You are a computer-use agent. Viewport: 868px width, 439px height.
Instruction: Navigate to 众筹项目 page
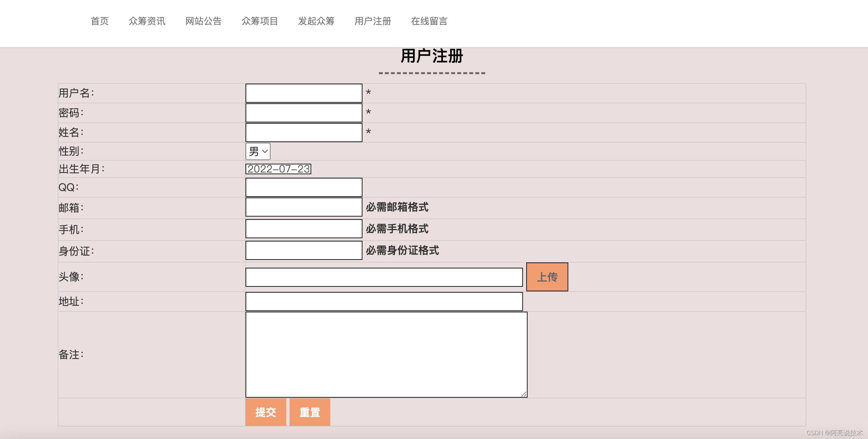click(259, 21)
